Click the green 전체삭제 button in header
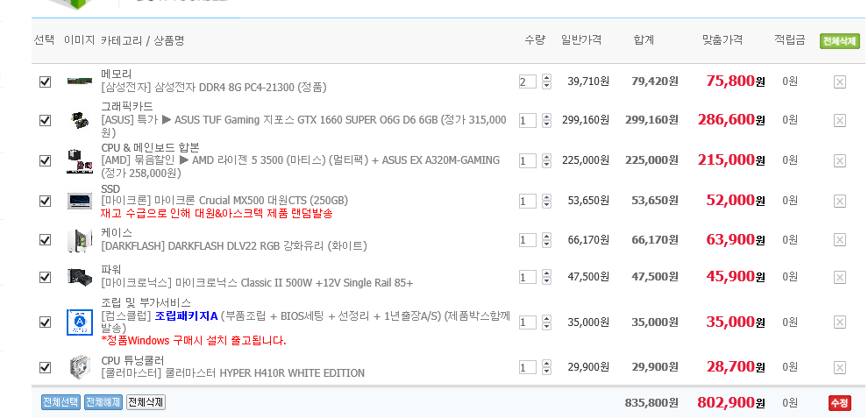The width and height of the screenshot is (868, 418). coord(838,41)
